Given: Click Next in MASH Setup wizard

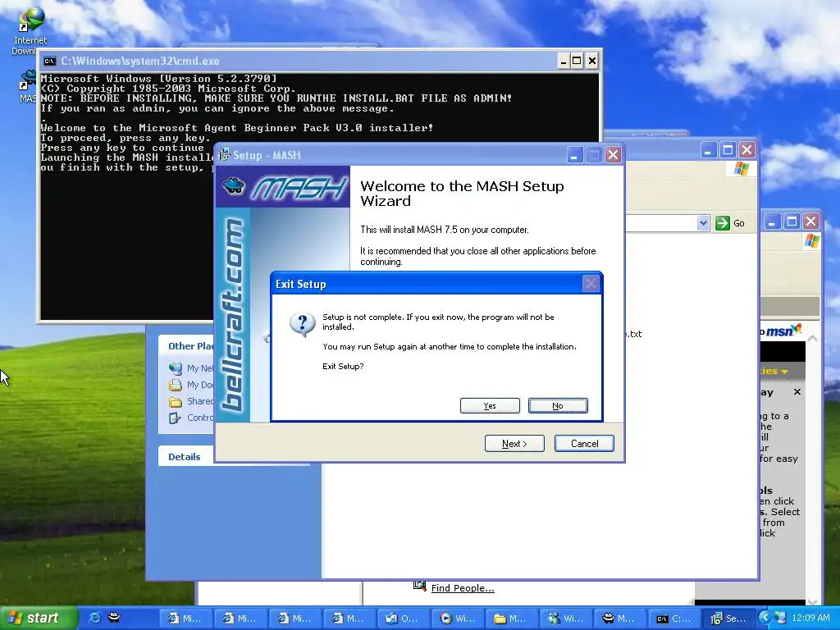Looking at the screenshot, I should point(514,444).
